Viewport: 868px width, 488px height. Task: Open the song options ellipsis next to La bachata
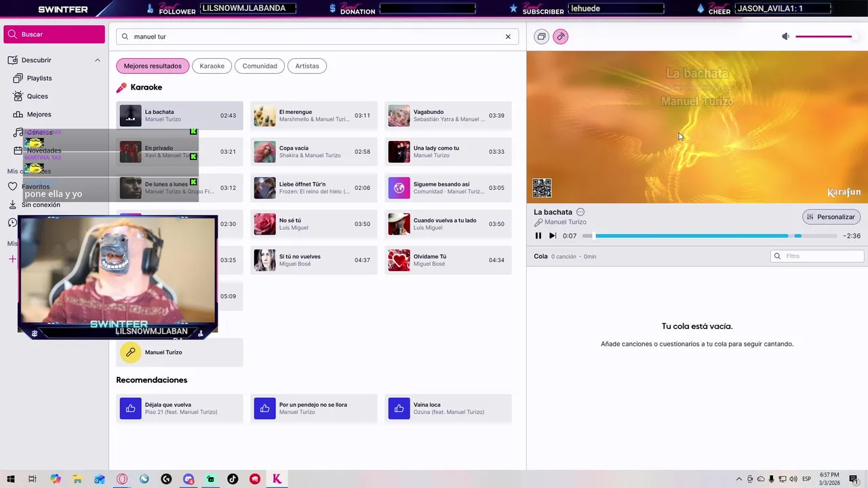tap(580, 212)
